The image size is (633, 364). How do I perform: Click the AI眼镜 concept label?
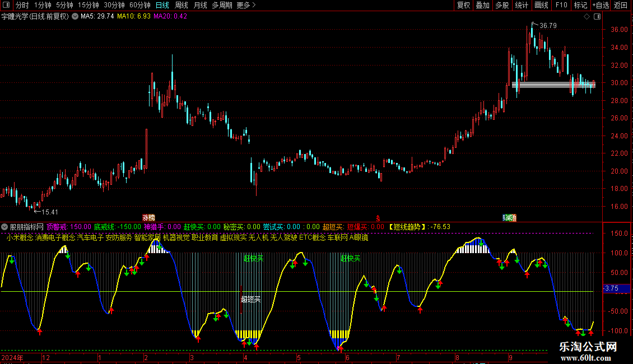pos(359,237)
